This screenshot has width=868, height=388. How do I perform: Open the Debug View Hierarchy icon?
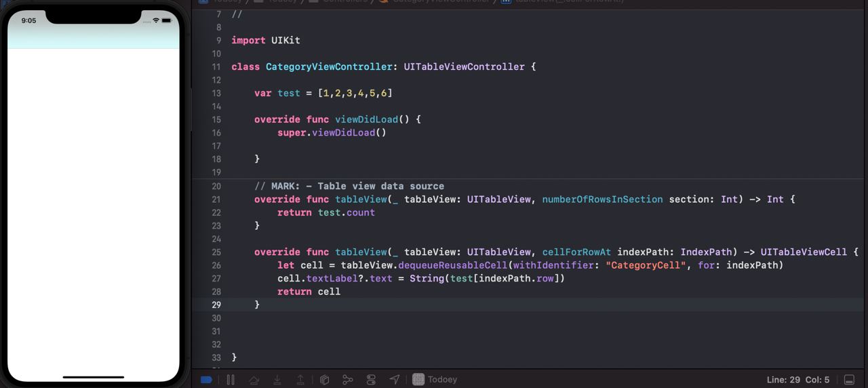click(x=324, y=380)
